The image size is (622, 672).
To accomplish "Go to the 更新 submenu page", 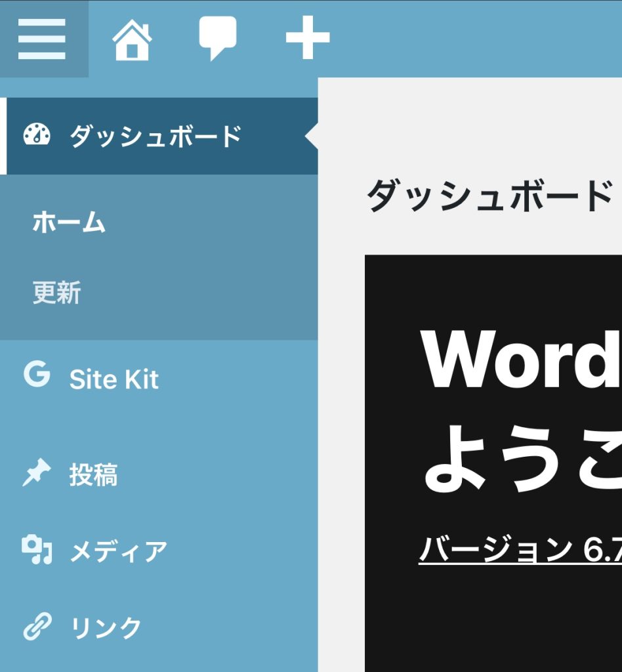I will 57,293.
